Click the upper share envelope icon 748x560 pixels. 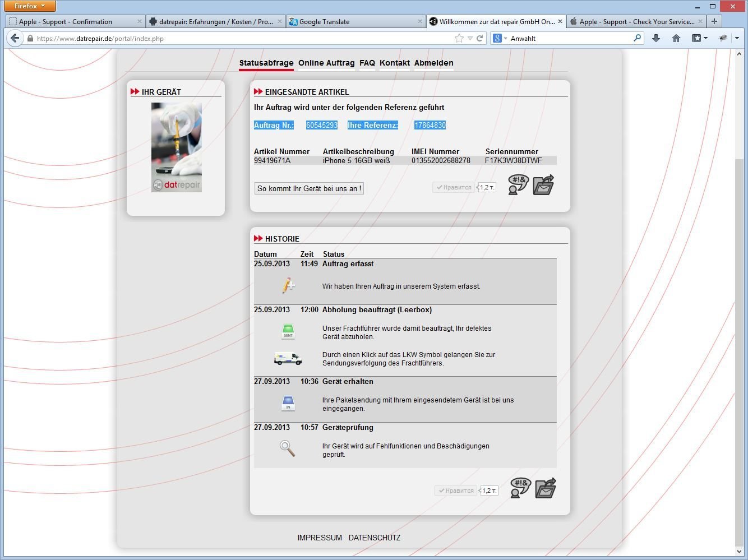pos(543,184)
